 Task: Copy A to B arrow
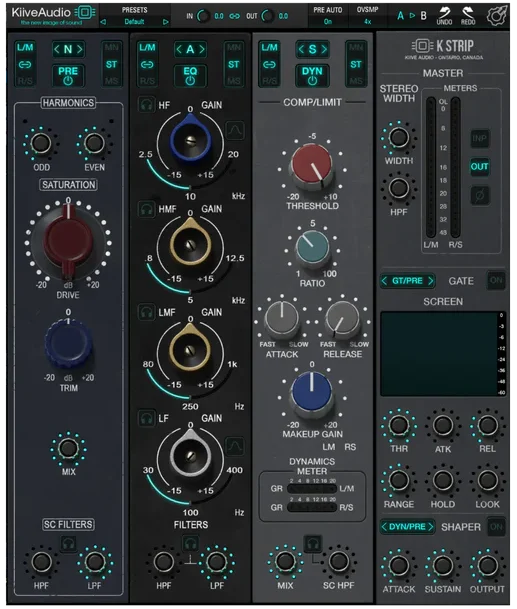[412, 16]
